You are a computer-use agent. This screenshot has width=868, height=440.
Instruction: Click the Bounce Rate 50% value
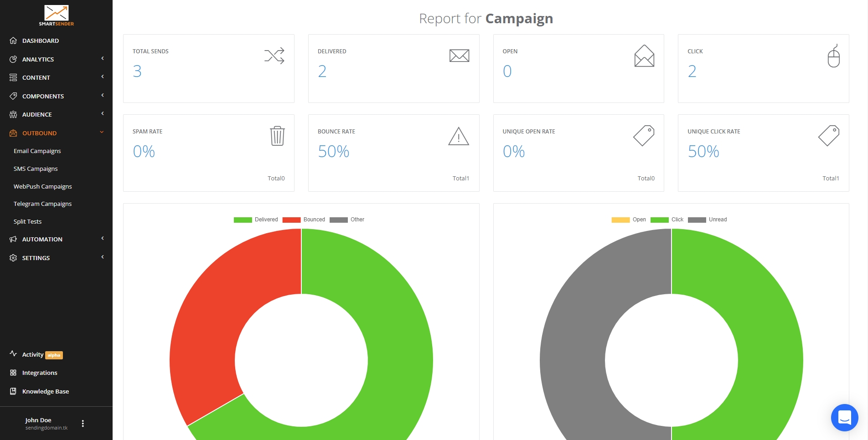click(x=334, y=151)
